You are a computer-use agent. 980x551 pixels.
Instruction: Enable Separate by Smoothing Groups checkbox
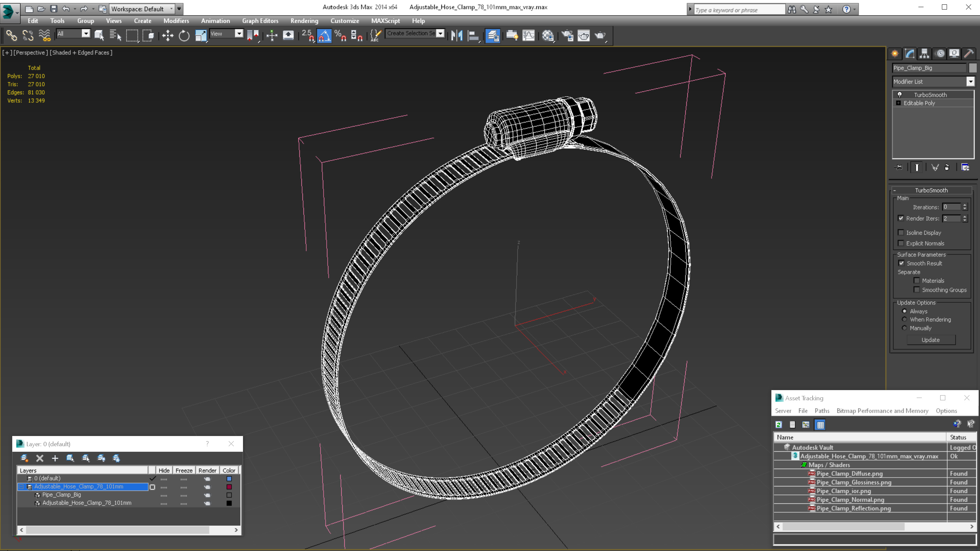(917, 290)
